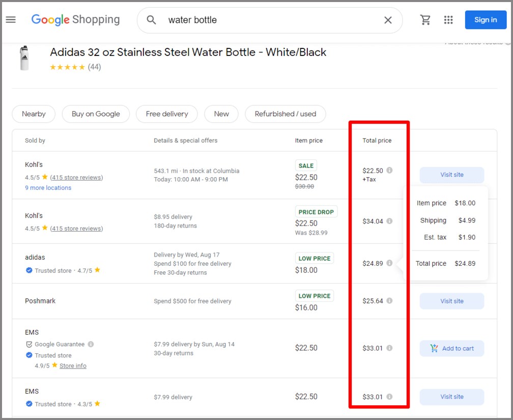Click 'Spend $500 for free delivery' text
The image size is (513, 420).
[x=193, y=301]
